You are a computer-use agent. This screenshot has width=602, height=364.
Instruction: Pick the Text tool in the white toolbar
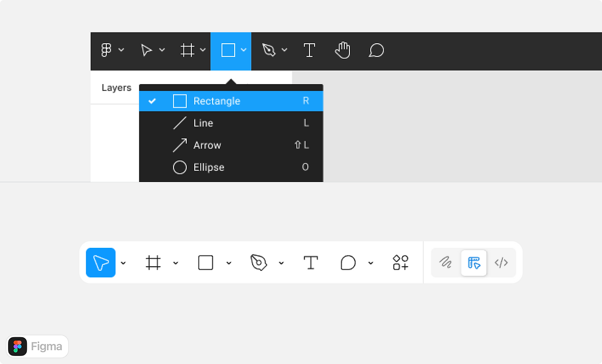(x=311, y=262)
